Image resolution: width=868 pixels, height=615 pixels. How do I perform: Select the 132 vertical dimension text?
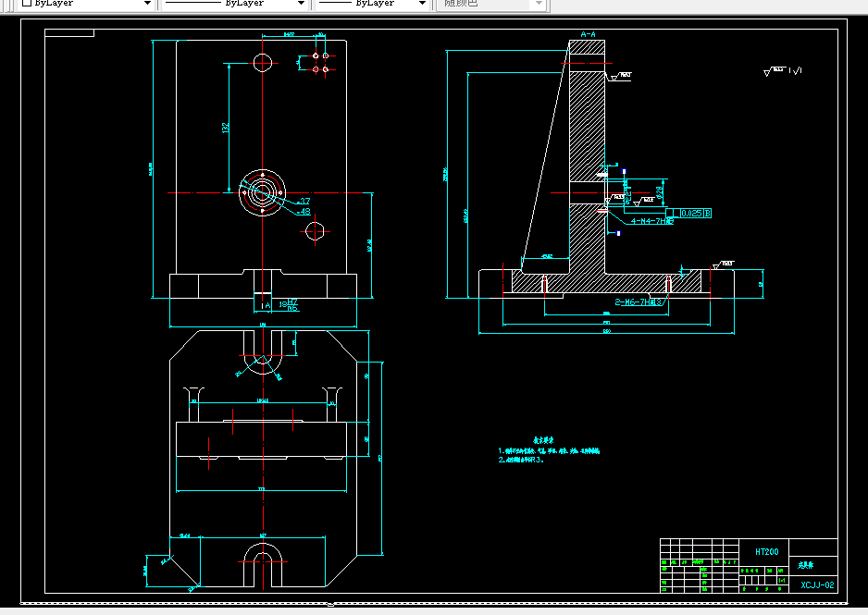[225, 128]
